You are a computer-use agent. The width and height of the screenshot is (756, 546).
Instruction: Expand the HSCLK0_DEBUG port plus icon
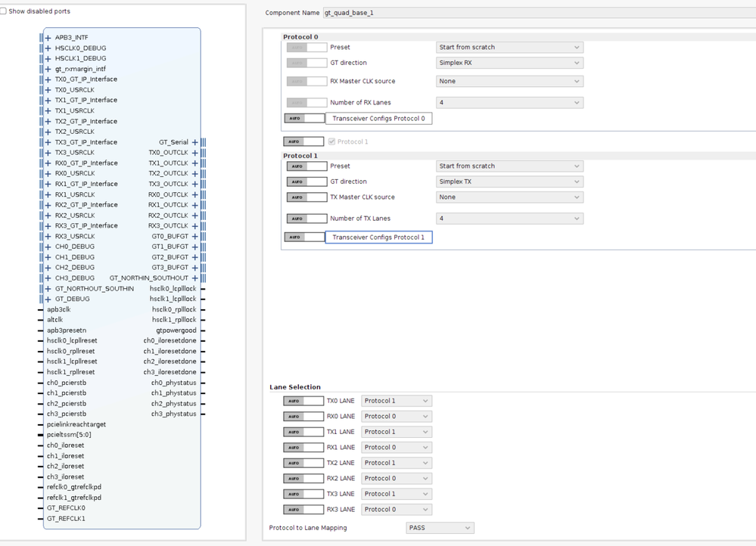pos(48,48)
